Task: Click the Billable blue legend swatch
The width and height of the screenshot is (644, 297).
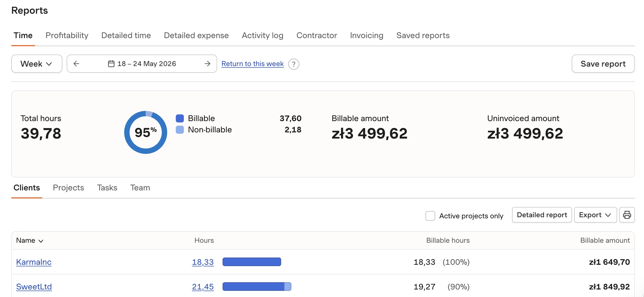Action: (x=180, y=118)
